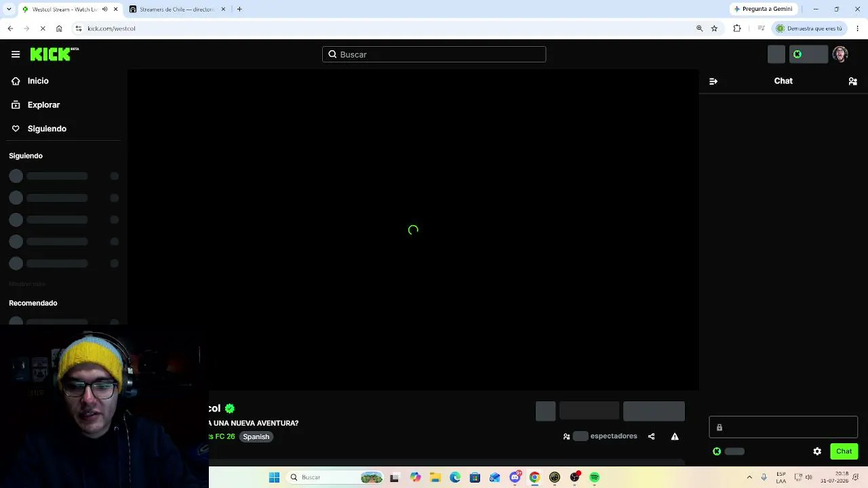Viewport: 868px width, 488px height.
Task: Show hidden system tray icons
Action: [749, 477]
